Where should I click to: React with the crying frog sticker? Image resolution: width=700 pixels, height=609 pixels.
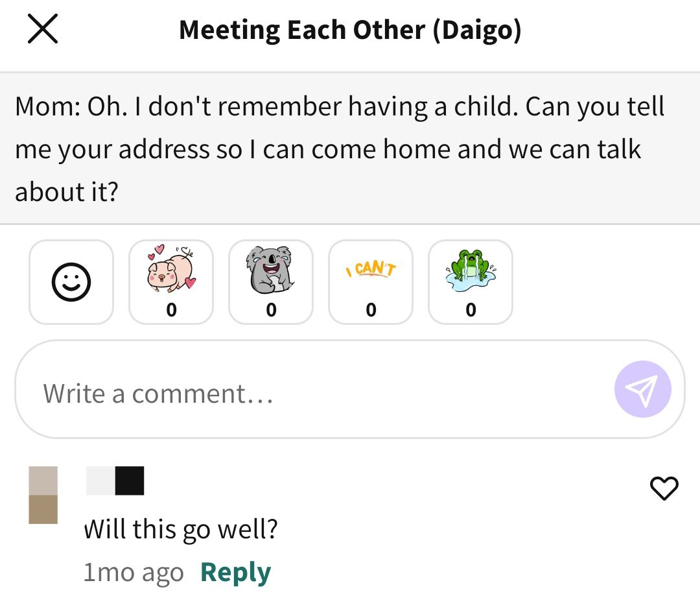click(471, 282)
